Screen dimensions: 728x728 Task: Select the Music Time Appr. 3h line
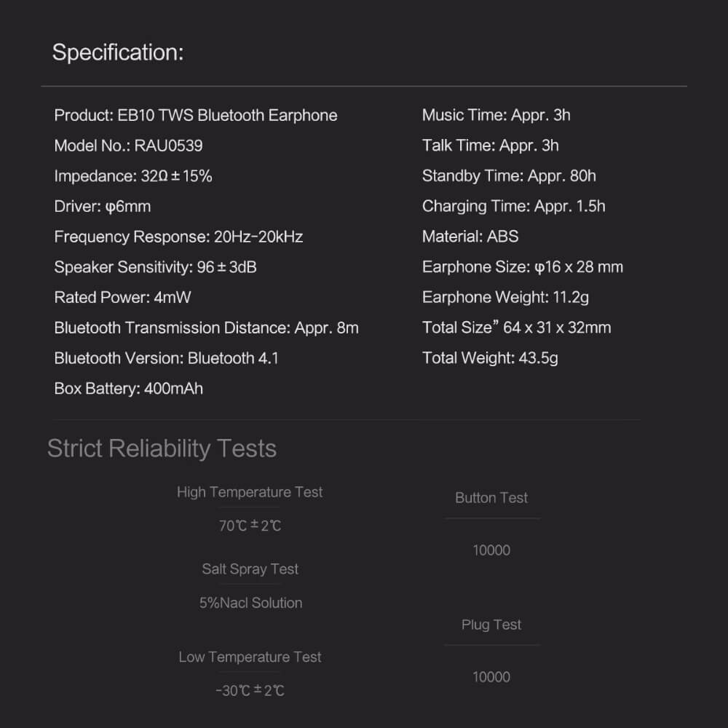tap(496, 115)
